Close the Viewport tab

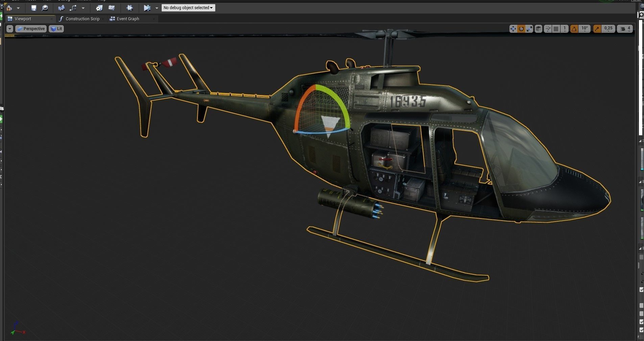tap(51, 19)
